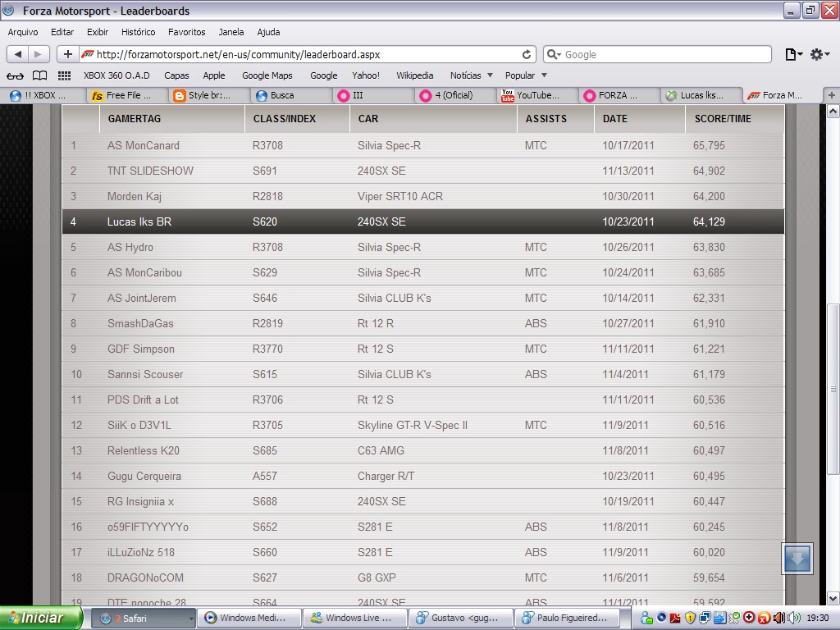Open the Yahoo! bookmark
This screenshot has height=630, width=840.
tap(366, 75)
